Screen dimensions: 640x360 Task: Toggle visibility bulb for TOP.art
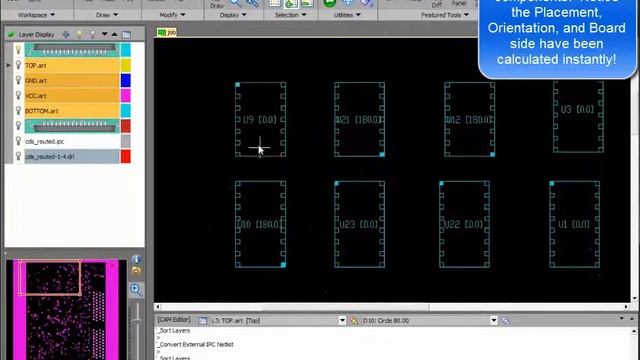(x=18, y=65)
